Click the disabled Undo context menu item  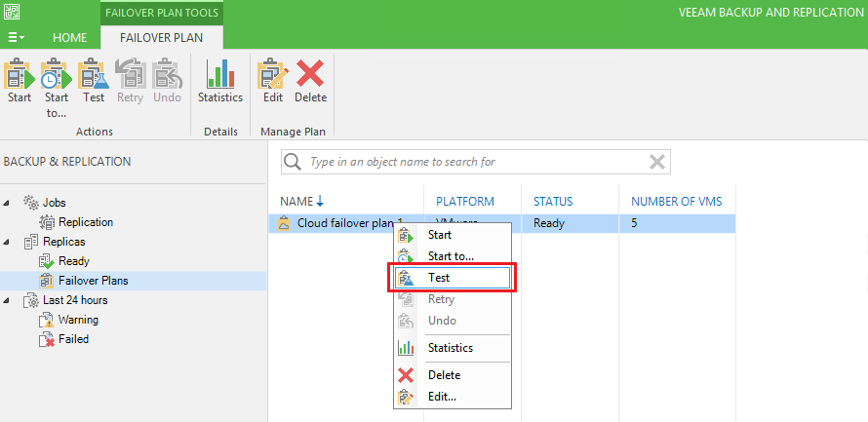coord(453,321)
